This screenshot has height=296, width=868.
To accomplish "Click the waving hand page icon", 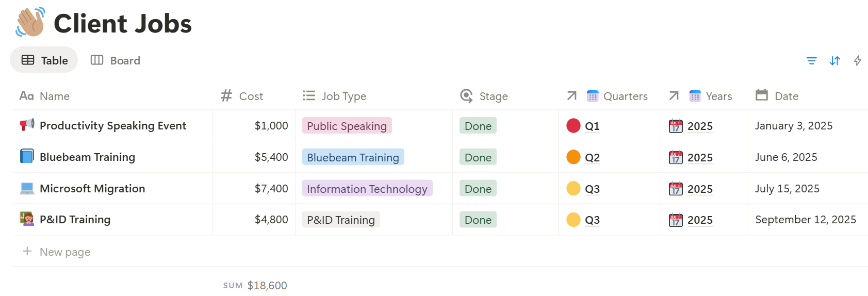I will click(30, 23).
